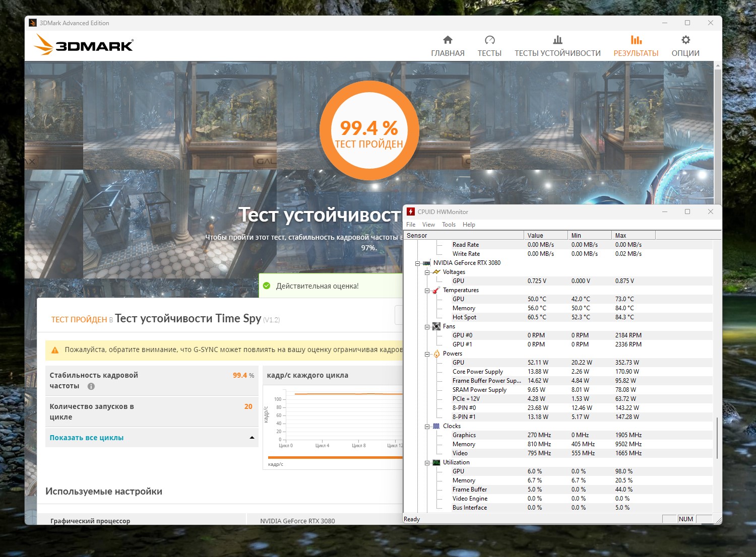Click the Video Engine utilization row
This screenshot has width=756, height=557.
click(558, 499)
